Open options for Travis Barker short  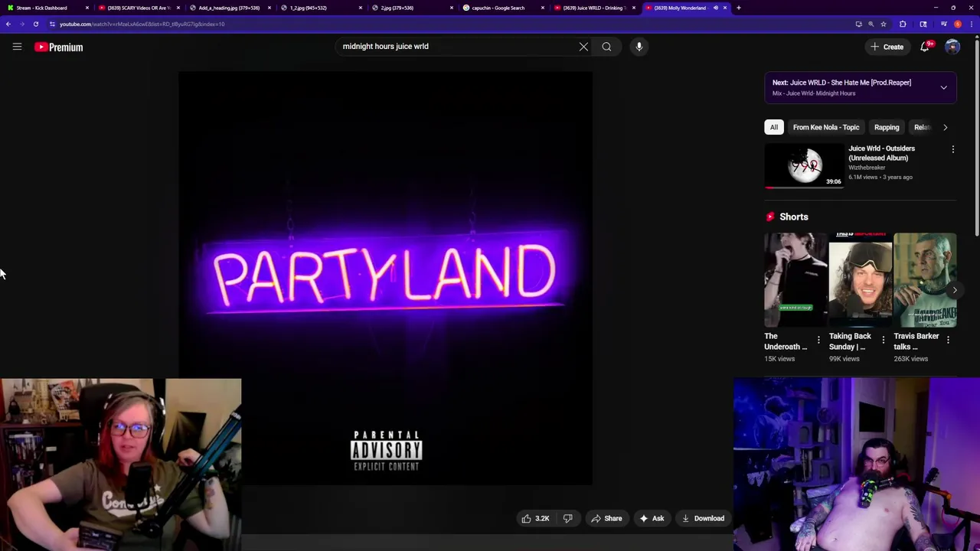(948, 339)
